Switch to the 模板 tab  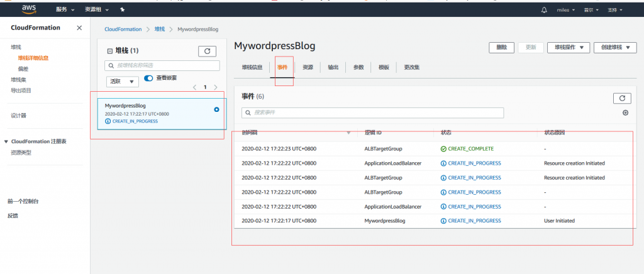384,67
